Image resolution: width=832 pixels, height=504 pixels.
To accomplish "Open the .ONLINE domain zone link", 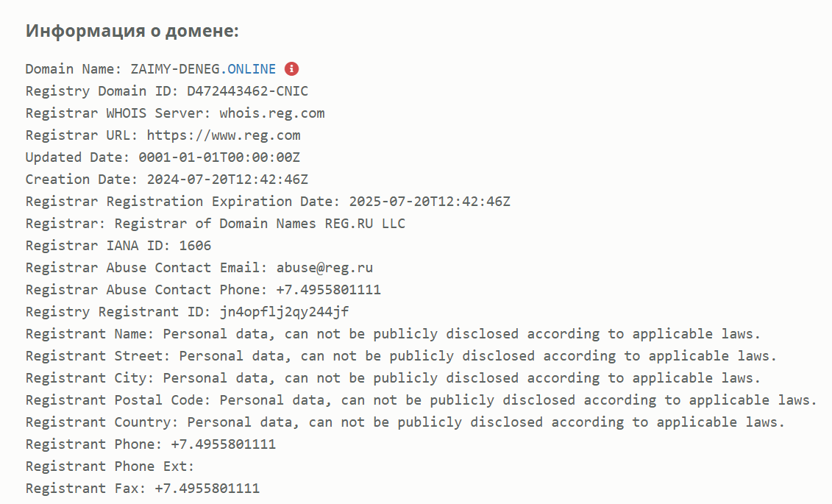I will [x=249, y=69].
